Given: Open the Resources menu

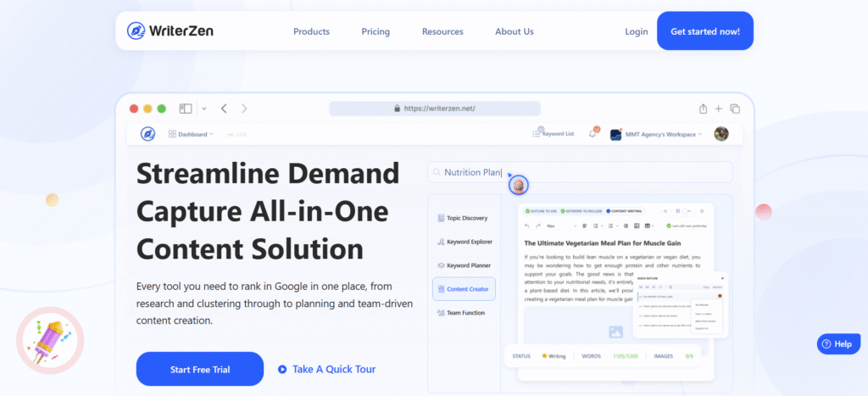Looking at the screenshot, I should [x=442, y=31].
